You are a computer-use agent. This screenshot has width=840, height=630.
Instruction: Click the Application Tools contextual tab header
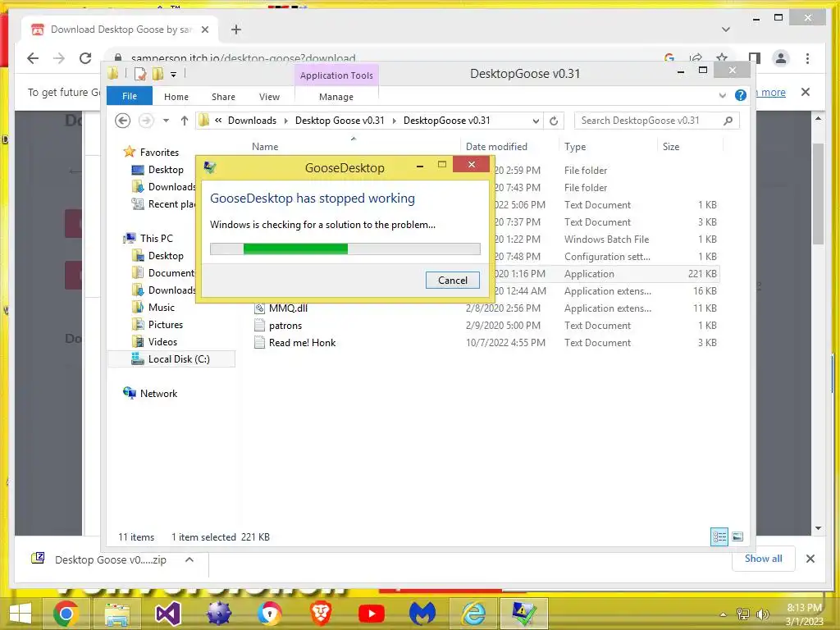coord(336,75)
